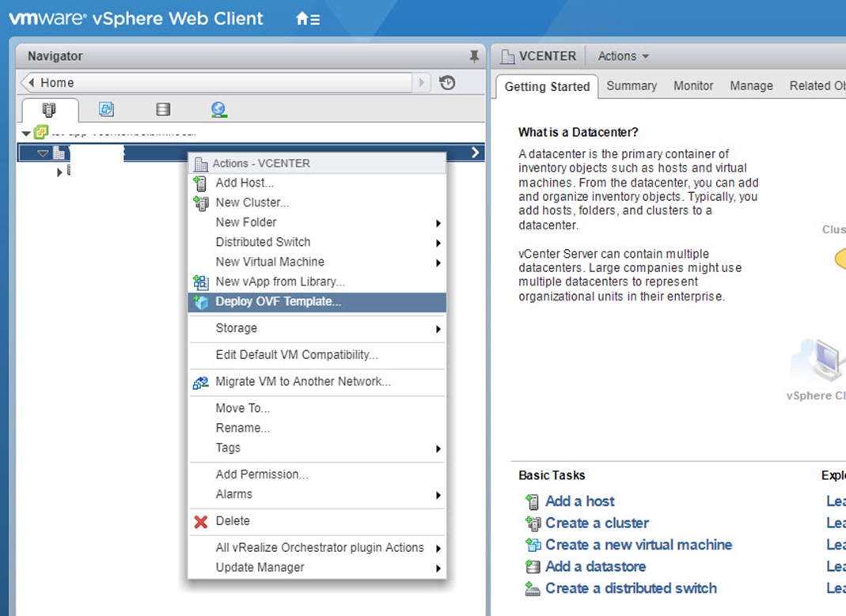Open the Related Objects tab
The image size is (846, 616).
pos(818,85)
